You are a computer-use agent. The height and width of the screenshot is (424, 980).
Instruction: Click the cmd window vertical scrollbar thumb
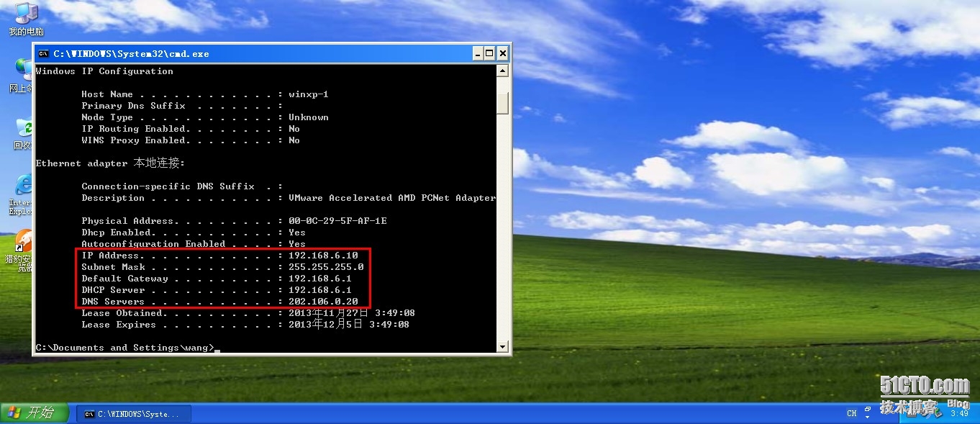503,102
